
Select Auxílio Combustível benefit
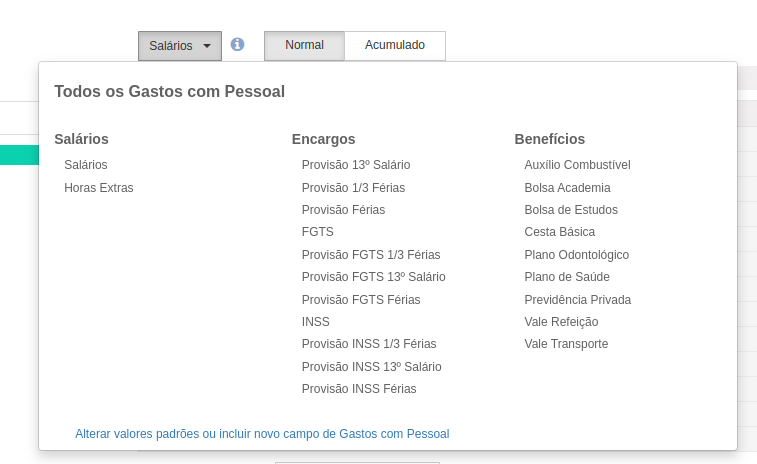[577, 165]
